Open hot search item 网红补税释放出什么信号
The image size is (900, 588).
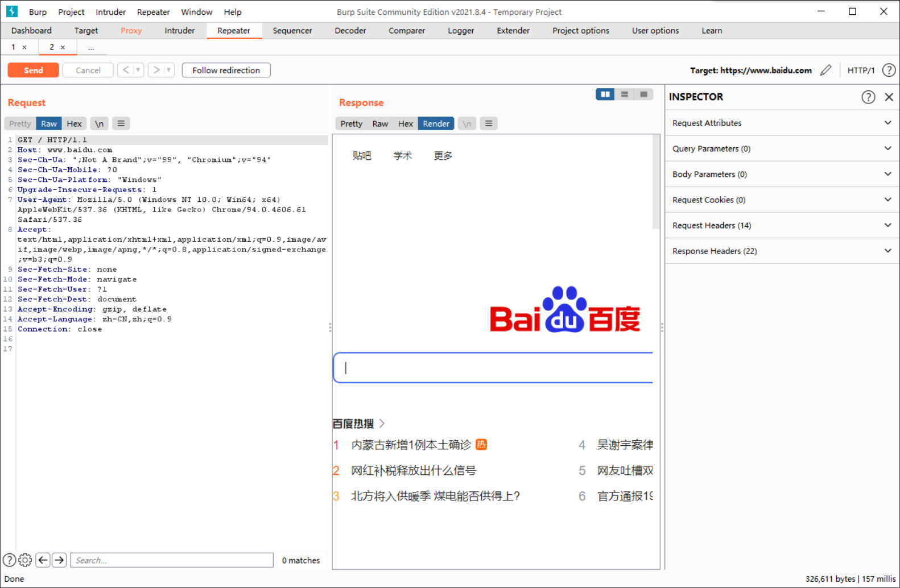[414, 470]
